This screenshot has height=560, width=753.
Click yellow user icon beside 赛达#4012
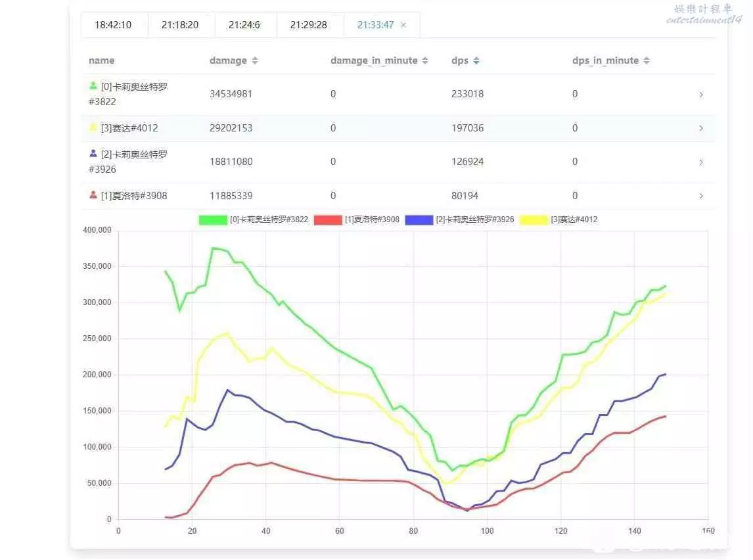coord(93,128)
